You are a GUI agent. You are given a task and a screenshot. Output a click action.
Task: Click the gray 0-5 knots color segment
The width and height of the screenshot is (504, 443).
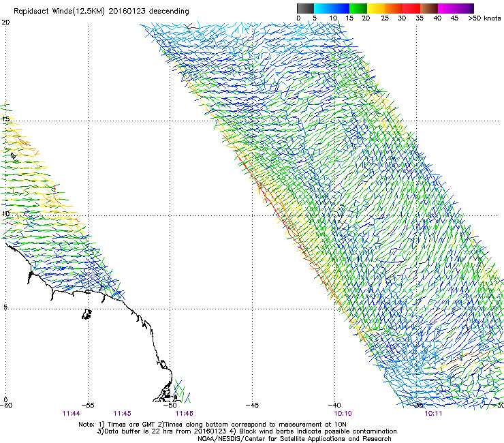coord(305,8)
